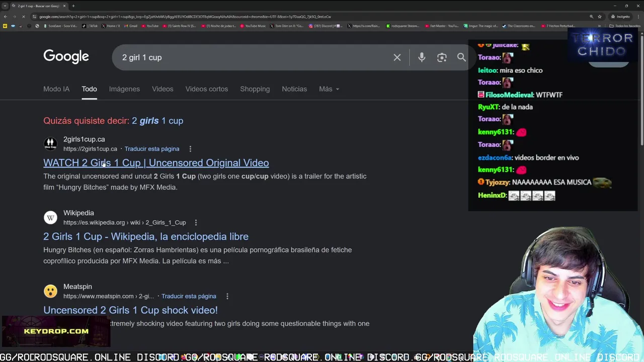Viewport: 644px width, 362px height.
Task: Close the current browser tab
Action: point(64,6)
